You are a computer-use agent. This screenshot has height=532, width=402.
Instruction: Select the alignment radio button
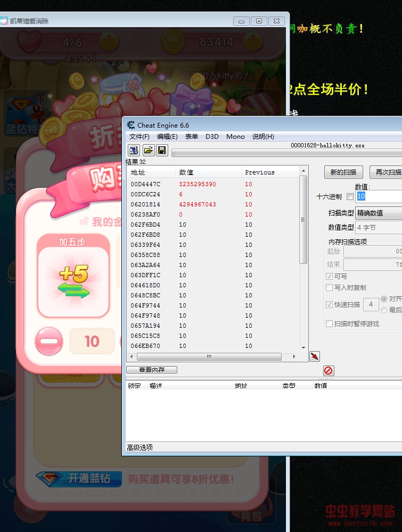coord(384,299)
